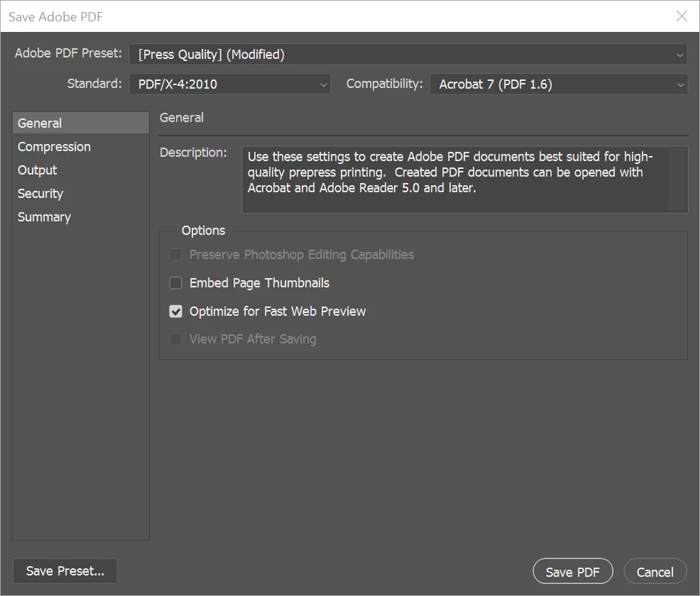This screenshot has height=596, width=700.
Task: Click the Save Preset button
Action: [65, 571]
